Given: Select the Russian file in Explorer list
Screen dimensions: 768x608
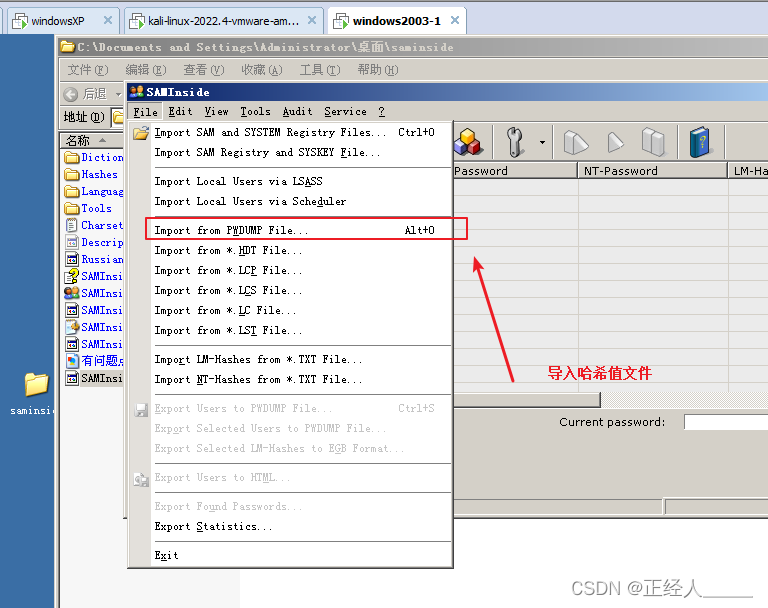Looking at the screenshot, I should click(94, 259).
